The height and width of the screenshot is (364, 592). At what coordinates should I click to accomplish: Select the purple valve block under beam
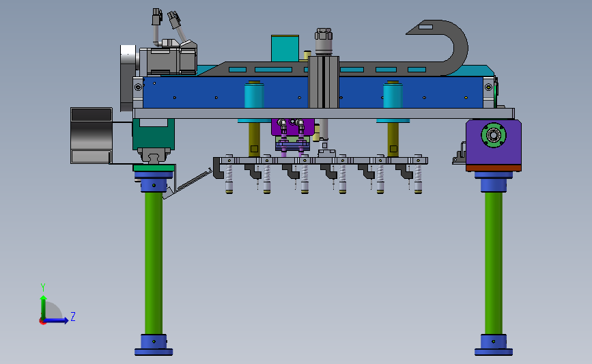tap(293, 127)
